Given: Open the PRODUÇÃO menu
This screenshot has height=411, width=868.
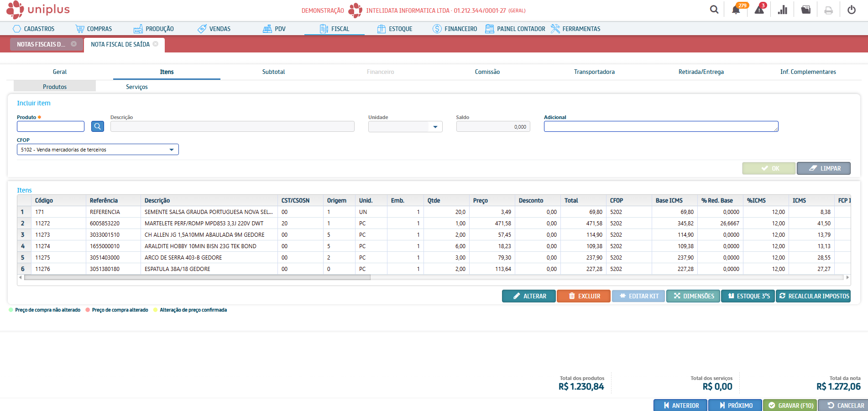Looking at the screenshot, I should [x=154, y=29].
